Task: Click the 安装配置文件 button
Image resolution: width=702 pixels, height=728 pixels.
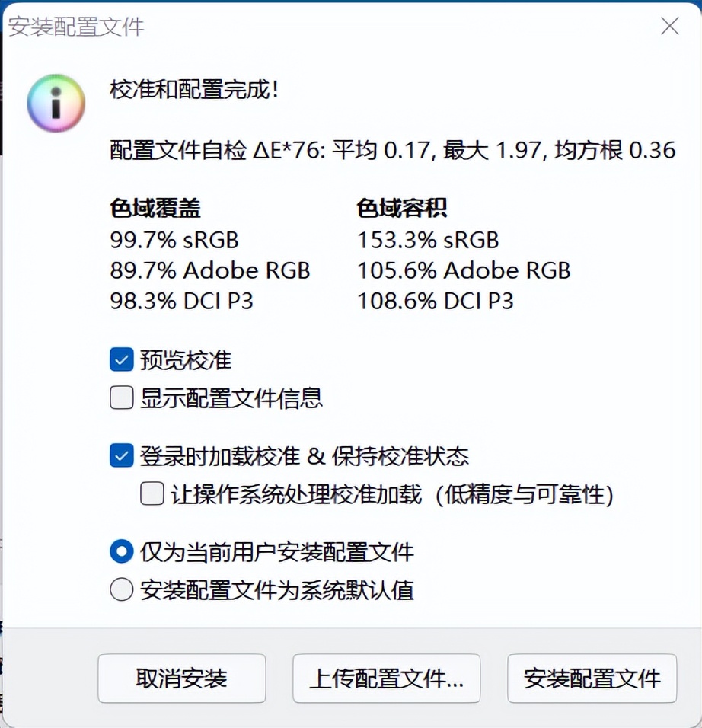Action: coord(592,680)
